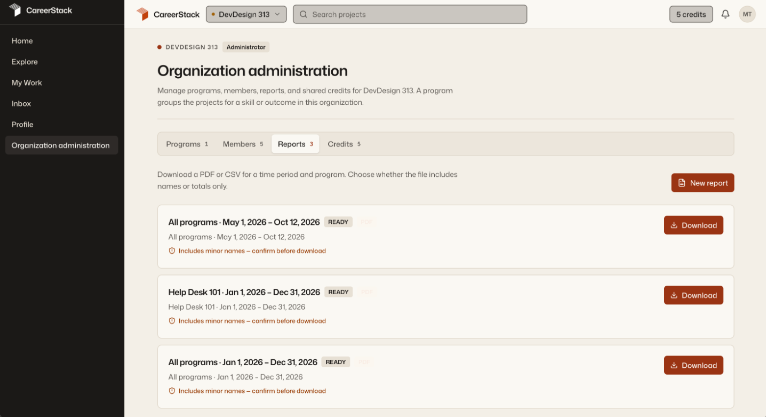Click the READY badge on Help Desk 101 report
The width and height of the screenshot is (766, 417).
[338, 292]
